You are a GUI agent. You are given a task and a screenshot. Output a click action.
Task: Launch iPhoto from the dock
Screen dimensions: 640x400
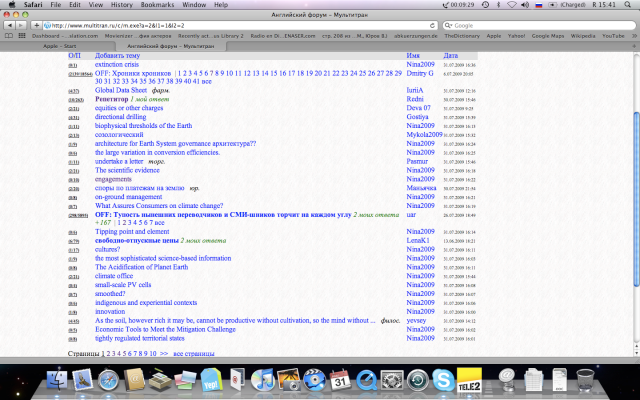click(289, 380)
